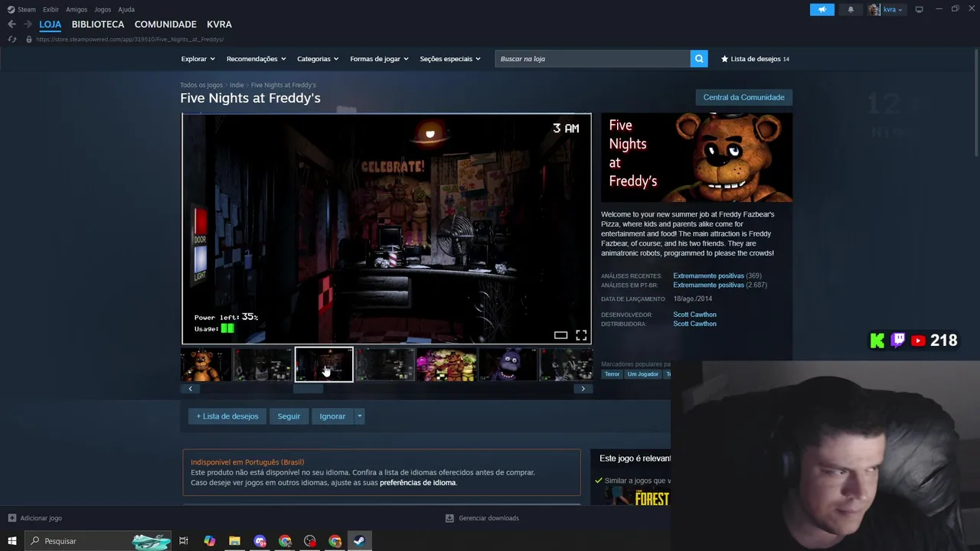
Task: Select the Freddy face first thumbnail
Action: tap(206, 365)
